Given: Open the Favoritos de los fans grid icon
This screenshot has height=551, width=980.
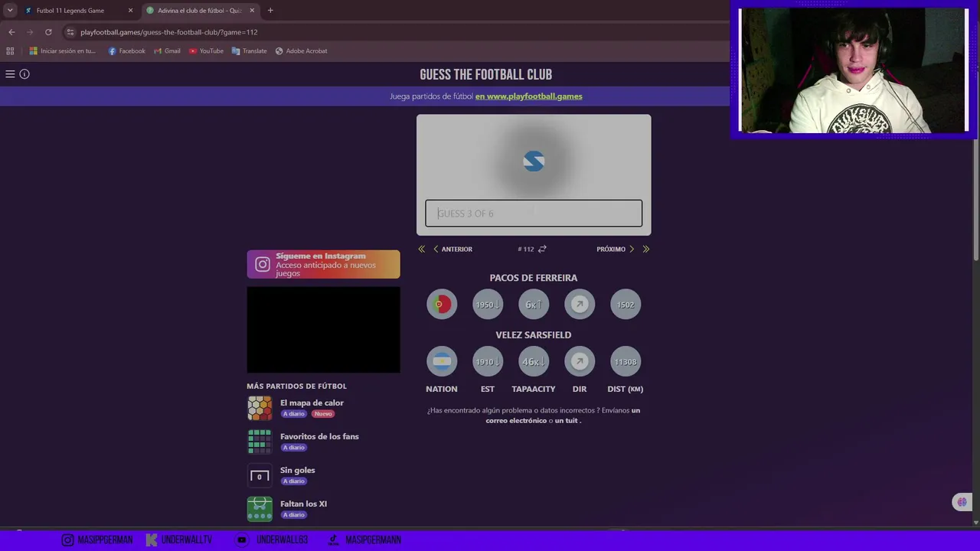Looking at the screenshot, I should [260, 442].
